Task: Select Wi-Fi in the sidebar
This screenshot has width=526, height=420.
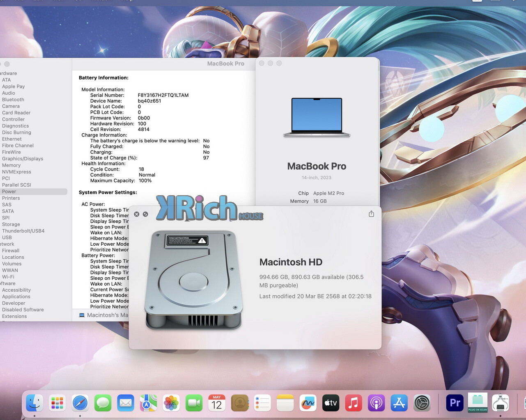Action: point(8,277)
